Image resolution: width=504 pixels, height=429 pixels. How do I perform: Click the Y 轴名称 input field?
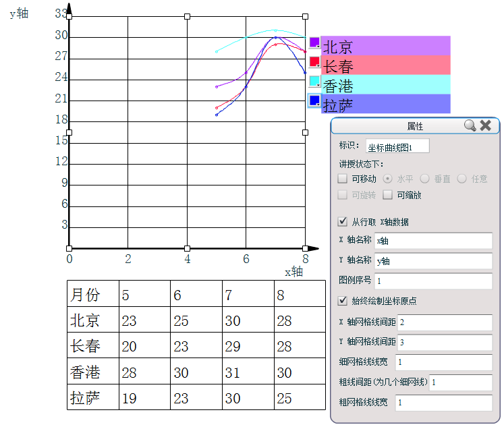coord(433,261)
